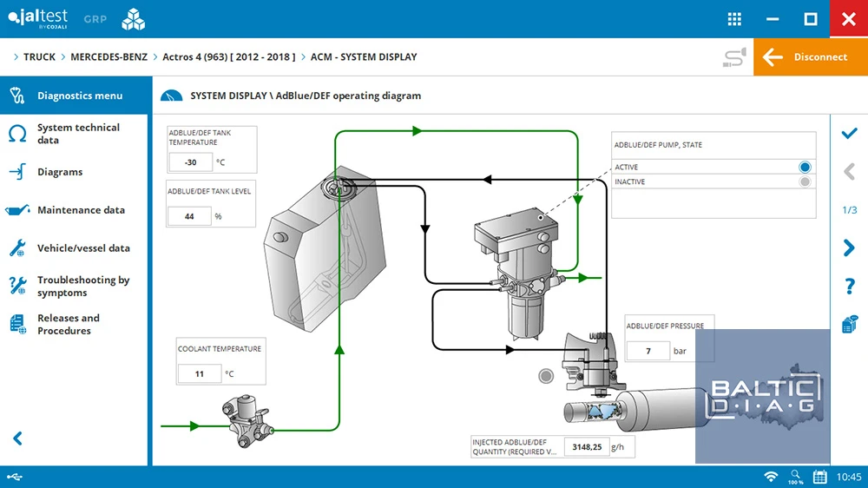Click the Disconnect button
The width and height of the screenshot is (868, 488).
click(x=811, y=57)
